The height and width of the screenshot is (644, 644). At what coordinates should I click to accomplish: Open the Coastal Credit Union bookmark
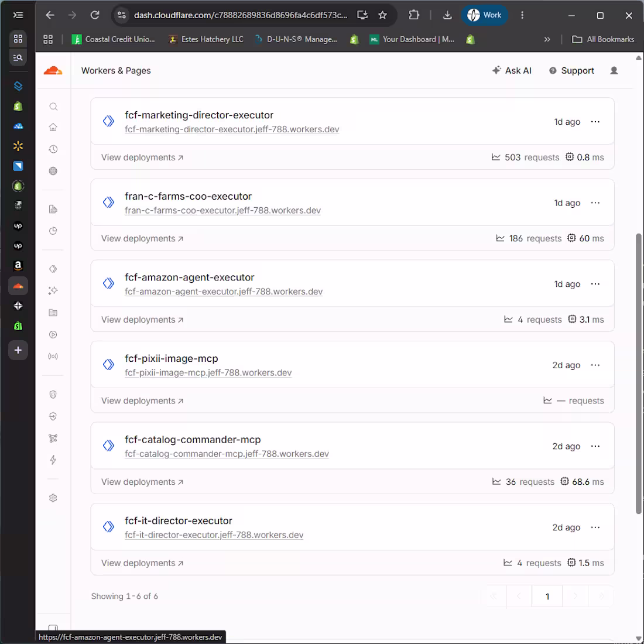114,39
